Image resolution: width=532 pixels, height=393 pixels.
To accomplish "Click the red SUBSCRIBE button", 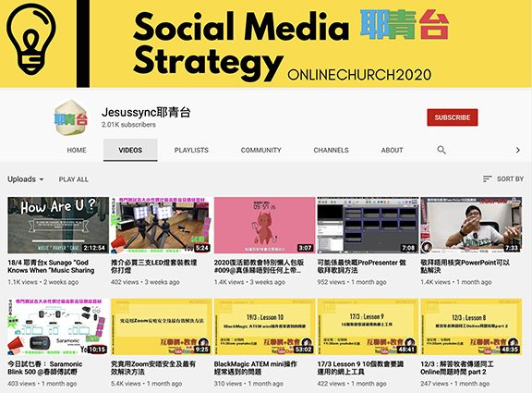I will click(x=453, y=117).
